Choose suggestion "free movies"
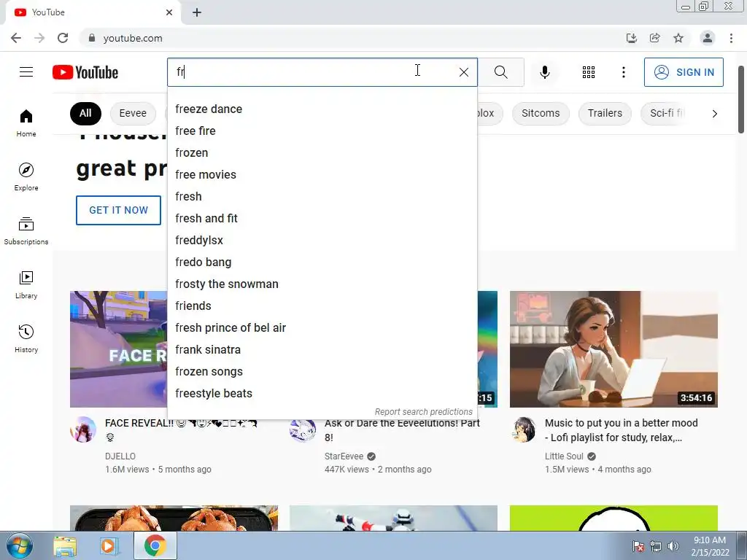Screen dimensions: 747x560 click(x=322, y=175)
